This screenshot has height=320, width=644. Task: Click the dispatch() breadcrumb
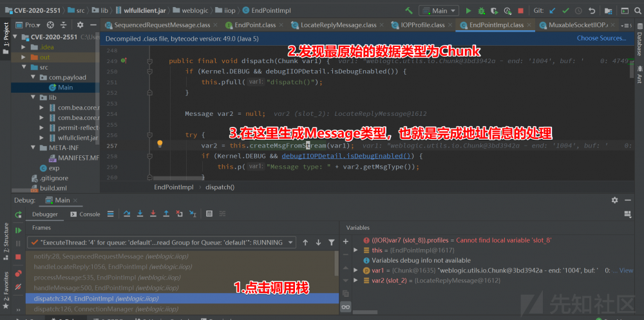(x=220, y=187)
